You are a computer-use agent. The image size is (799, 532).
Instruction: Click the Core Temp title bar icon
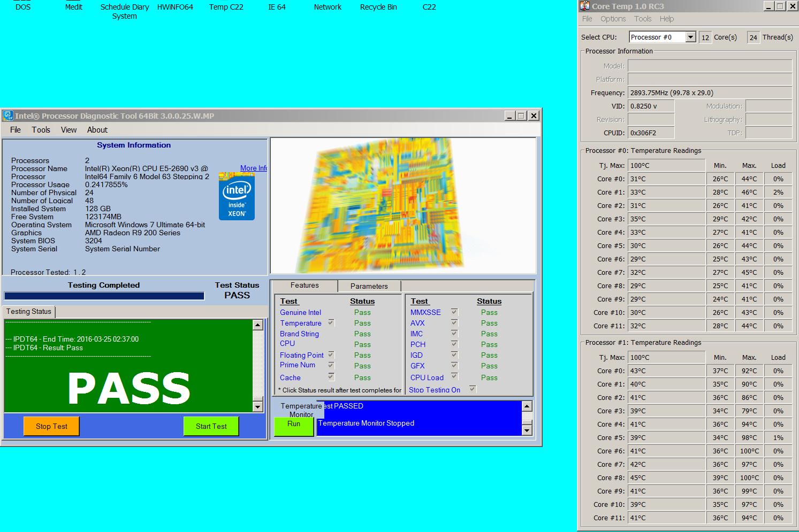click(x=585, y=6)
